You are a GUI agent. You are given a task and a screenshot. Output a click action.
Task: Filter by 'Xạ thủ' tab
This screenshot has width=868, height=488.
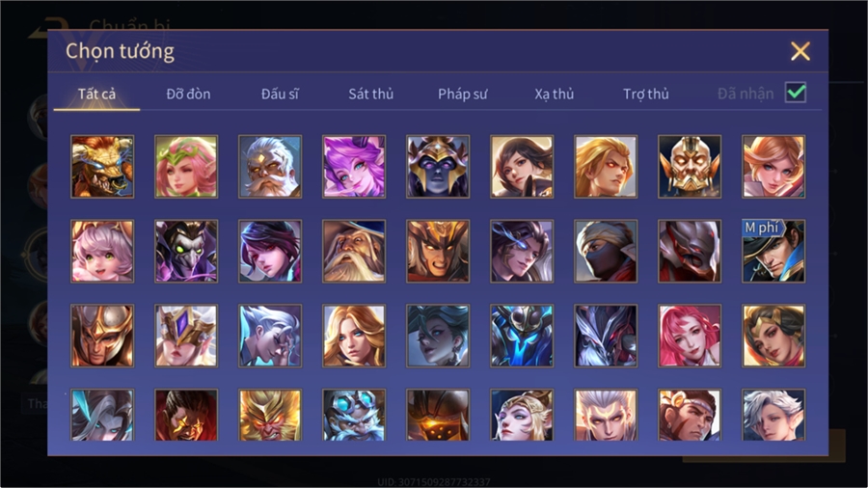[x=555, y=95]
